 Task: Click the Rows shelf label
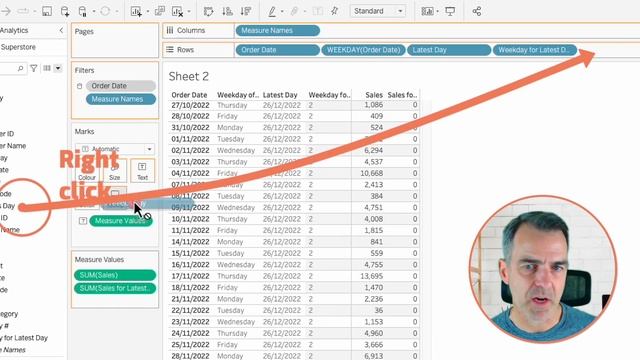point(185,50)
